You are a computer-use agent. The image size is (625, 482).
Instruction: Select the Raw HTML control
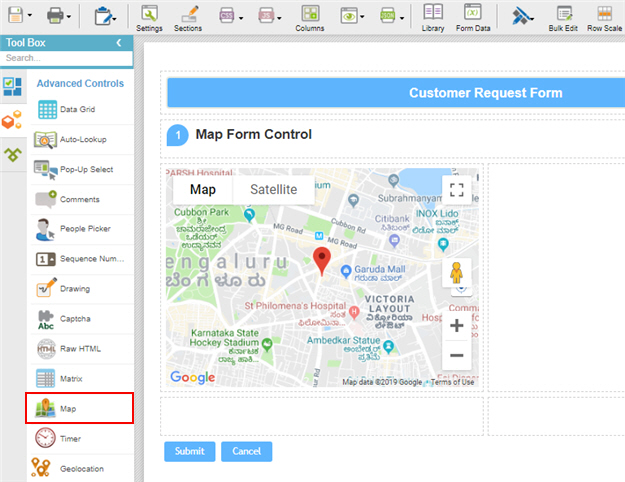(x=82, y=349)
